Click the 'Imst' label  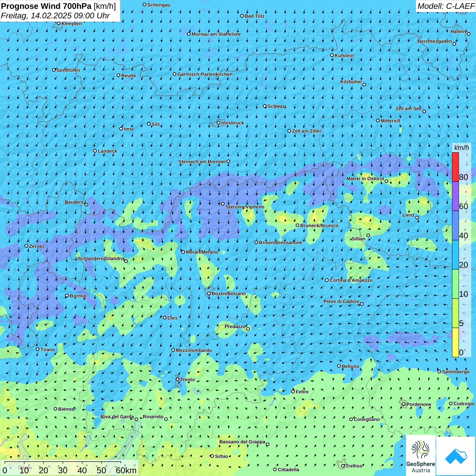point(129,129)
